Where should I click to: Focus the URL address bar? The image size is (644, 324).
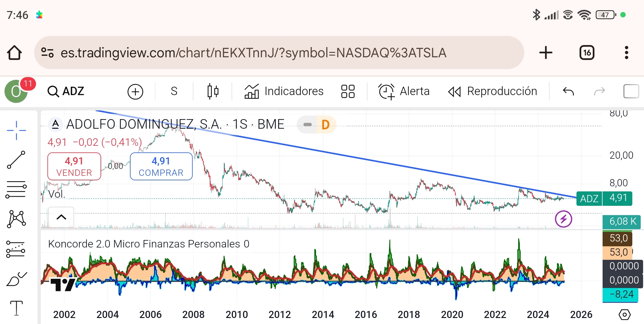279,53
